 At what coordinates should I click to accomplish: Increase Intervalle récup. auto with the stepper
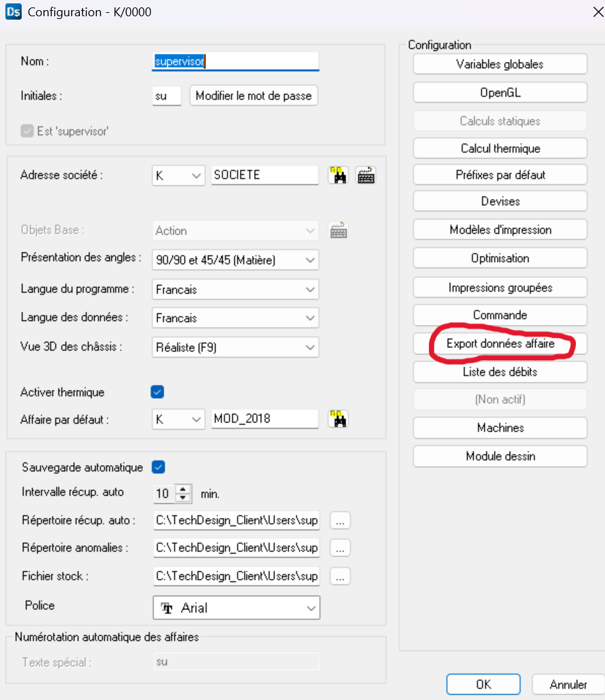(184, 490)
